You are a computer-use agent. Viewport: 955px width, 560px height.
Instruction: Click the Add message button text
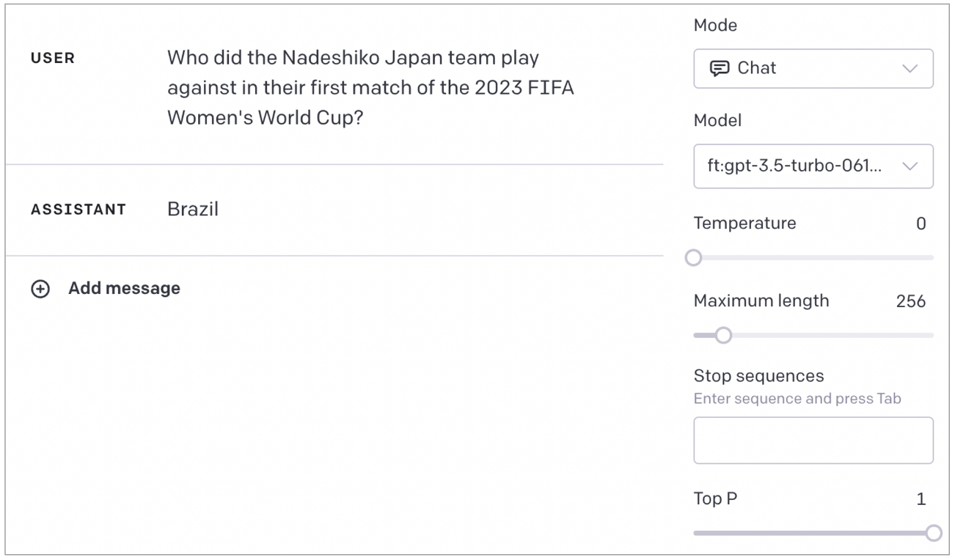[124, 289]
